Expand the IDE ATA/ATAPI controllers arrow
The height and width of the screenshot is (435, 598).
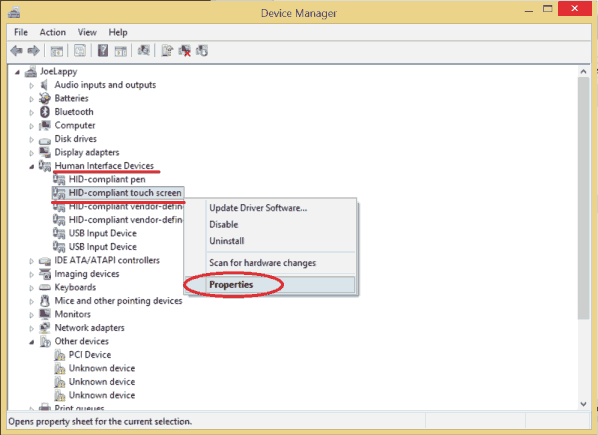[x=31, y=261]
